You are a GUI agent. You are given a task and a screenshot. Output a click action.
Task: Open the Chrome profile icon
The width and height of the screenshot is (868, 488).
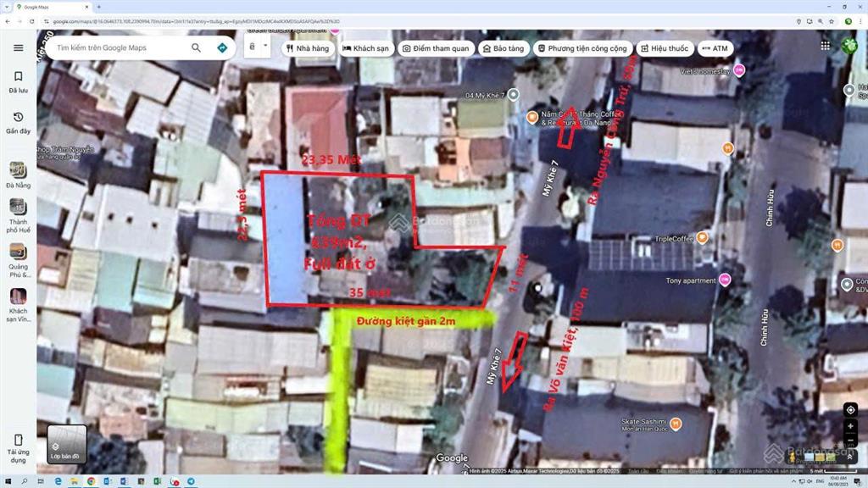[x=848, y=21]
